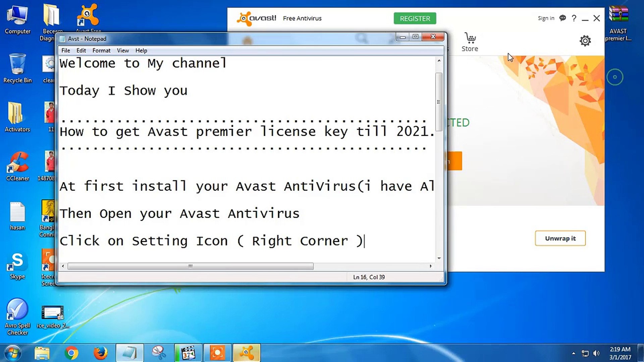The width and height of the screenshot is (644, 362).
Task: Open Avast help question mark icon
Action: 574,18
